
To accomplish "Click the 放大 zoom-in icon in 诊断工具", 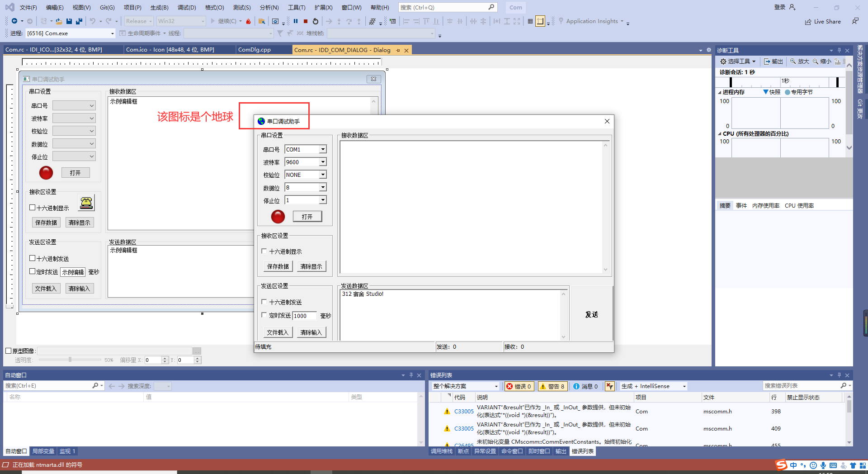I will tap(799, 62).
